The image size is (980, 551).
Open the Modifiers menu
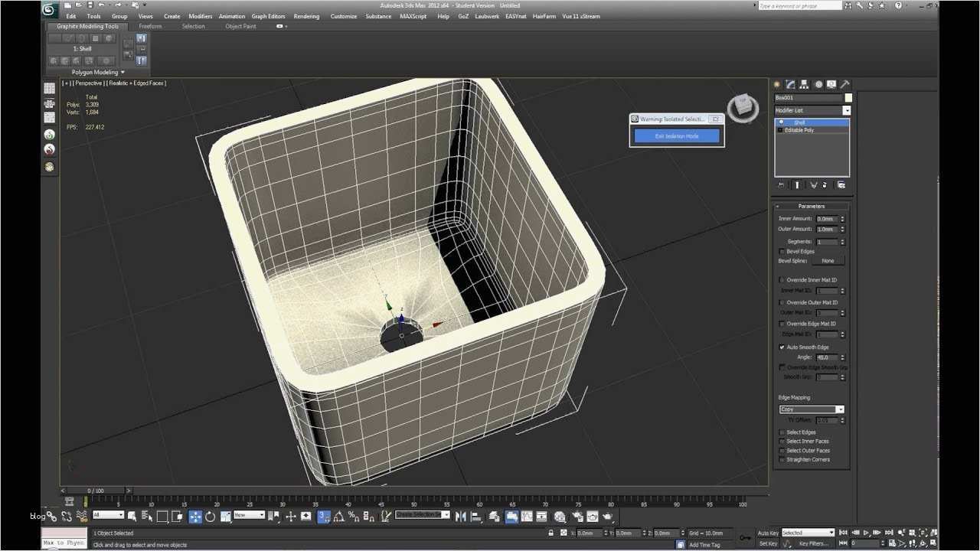tap(201, 16)
